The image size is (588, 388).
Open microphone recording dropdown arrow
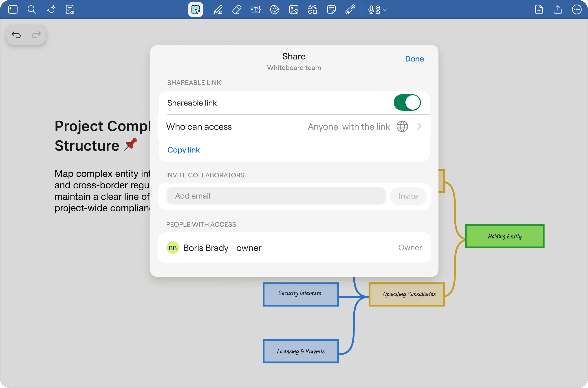click(385, 10)
